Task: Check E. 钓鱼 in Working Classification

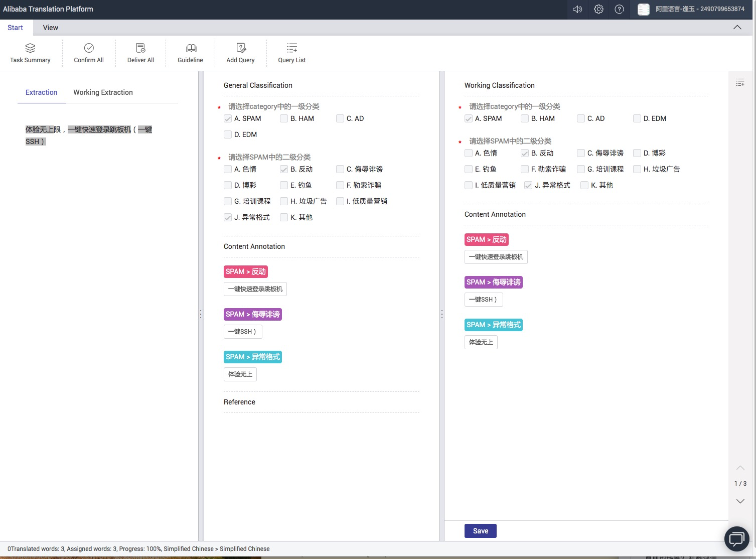Action: (469, 169)
